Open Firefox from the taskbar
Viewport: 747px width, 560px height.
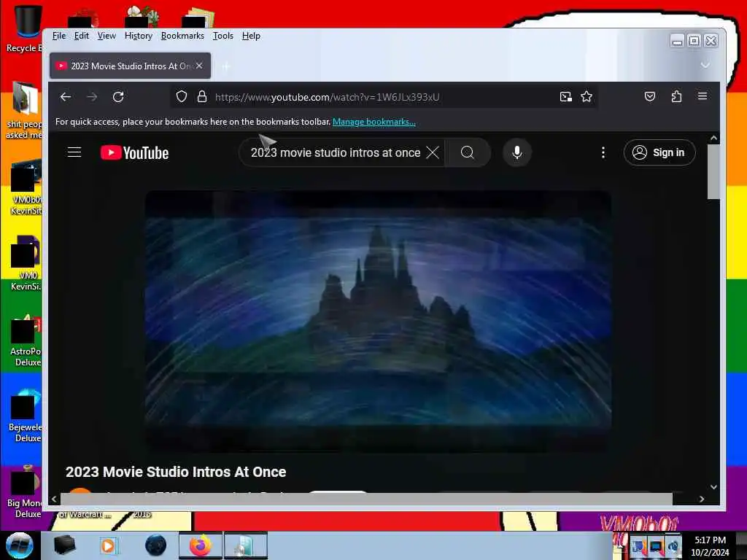(201, 545)
